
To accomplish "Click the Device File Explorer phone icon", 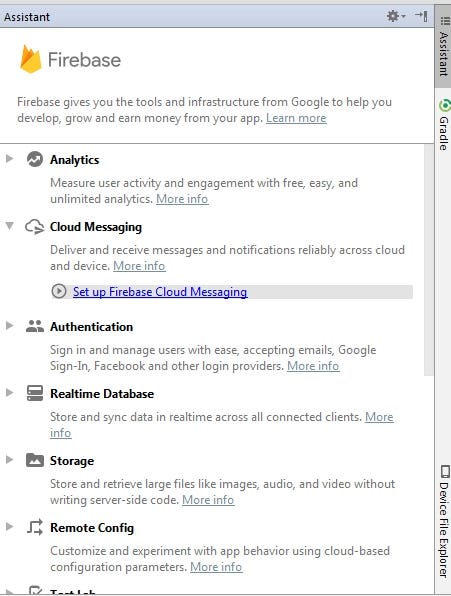I will (x=445, y=471).
